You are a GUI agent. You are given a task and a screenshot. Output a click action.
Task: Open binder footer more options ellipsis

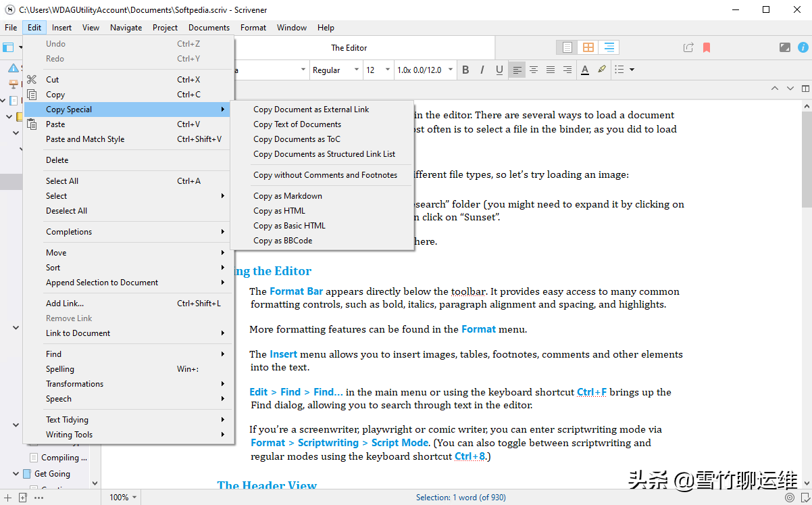tap(39, 497)
